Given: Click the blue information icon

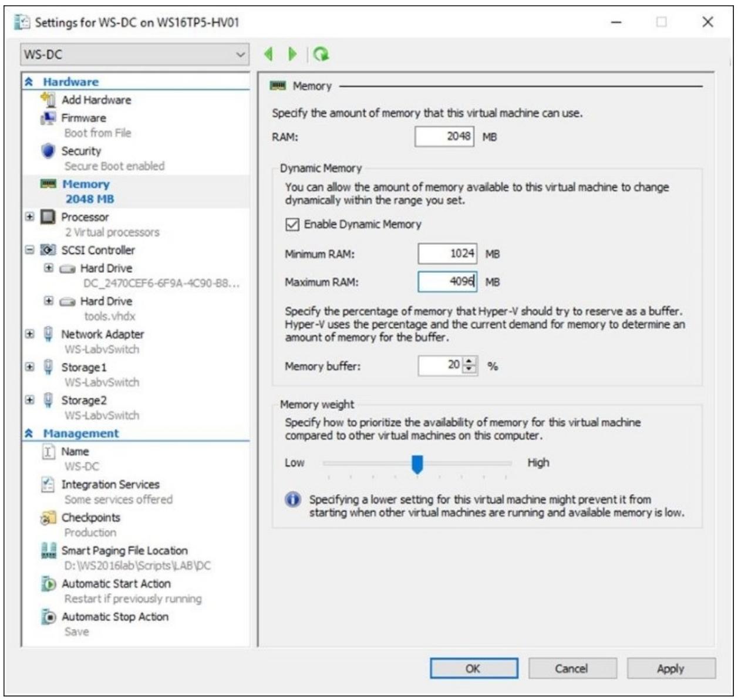Looking at the screenshot, I should (x=293, y=500).
